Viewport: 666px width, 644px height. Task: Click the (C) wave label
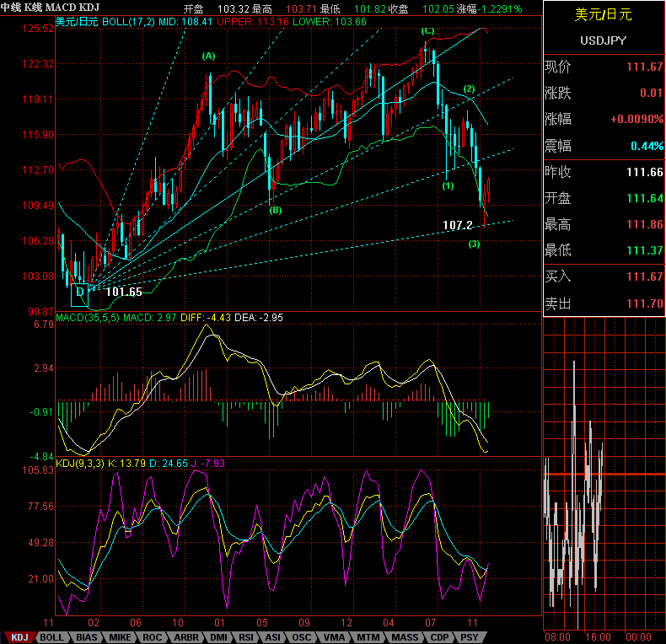[x=427, y=31]
